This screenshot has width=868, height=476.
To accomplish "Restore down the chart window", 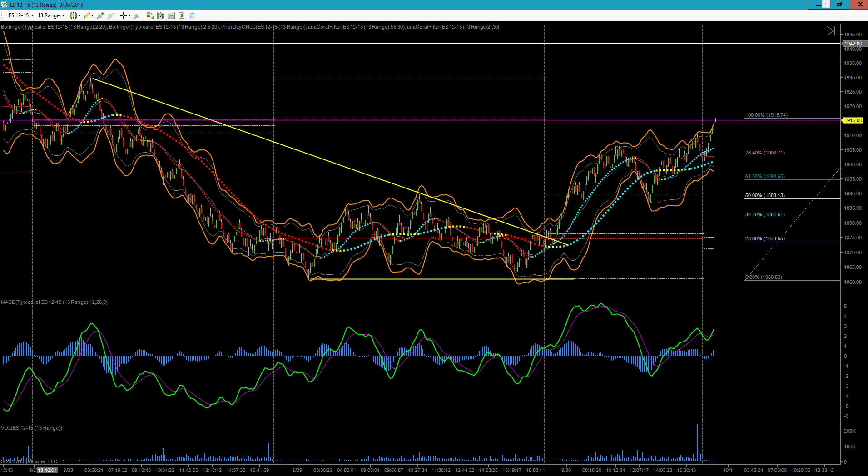I will click(839, 5).
